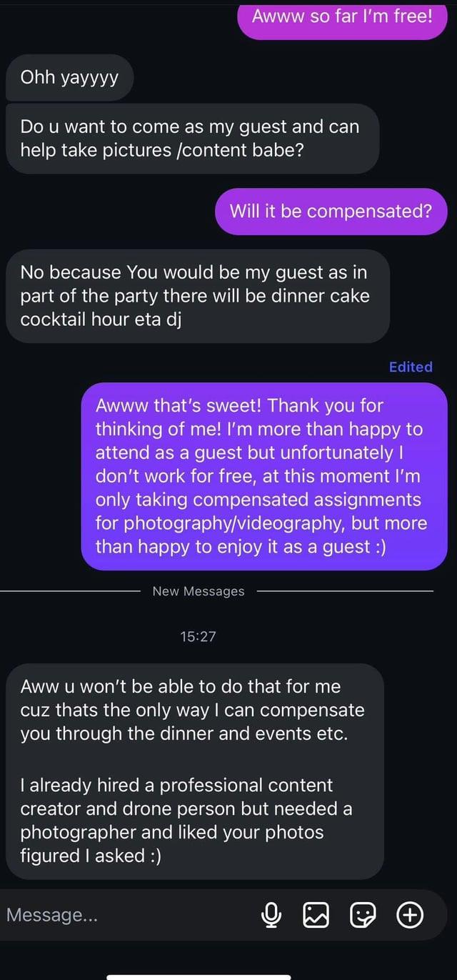Viewport: 457px width, 980px height.
Task: Select the 'Will it be compensated?' message
Action: click(x=330, y=211)
